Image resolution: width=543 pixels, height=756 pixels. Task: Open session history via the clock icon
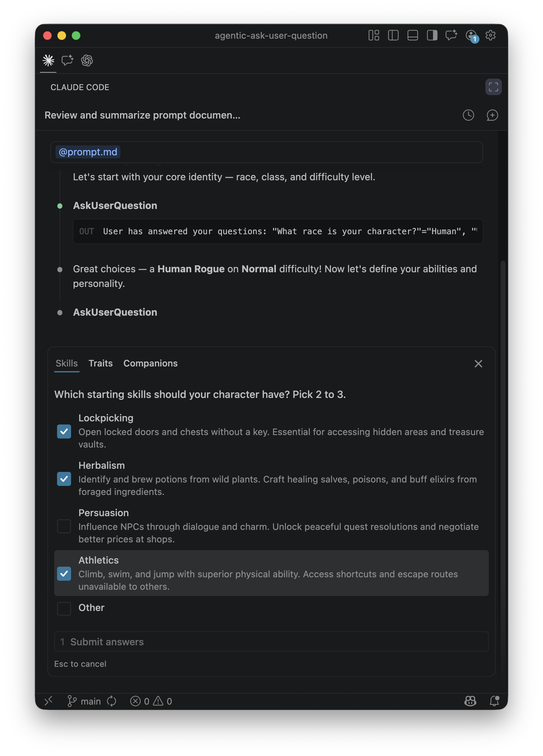point(468,115)
